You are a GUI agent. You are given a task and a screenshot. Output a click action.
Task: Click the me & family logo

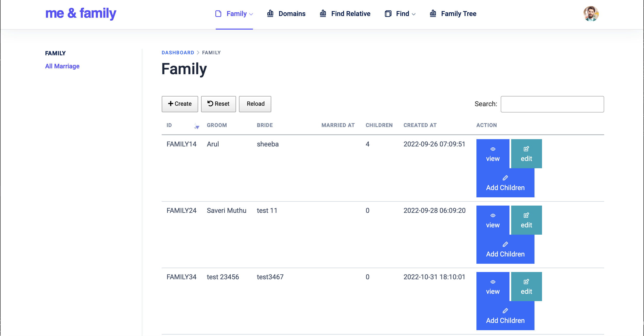[81, 14]
